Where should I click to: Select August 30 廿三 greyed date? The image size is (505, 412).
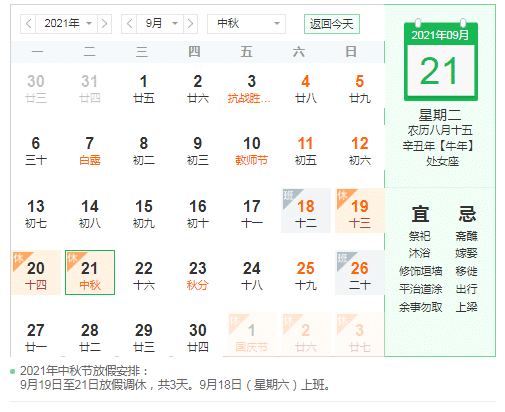[36, 89]
